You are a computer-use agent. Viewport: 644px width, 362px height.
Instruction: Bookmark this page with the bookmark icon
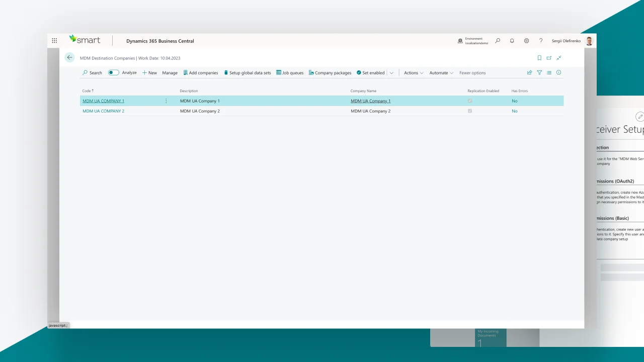click(x=539, y=58)
